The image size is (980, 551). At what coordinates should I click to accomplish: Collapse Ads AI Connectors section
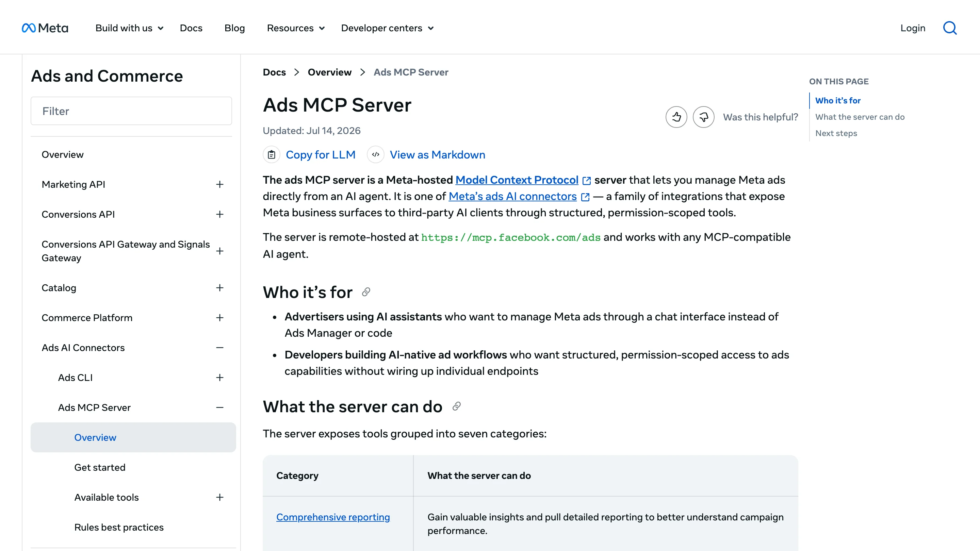(219, 348)
